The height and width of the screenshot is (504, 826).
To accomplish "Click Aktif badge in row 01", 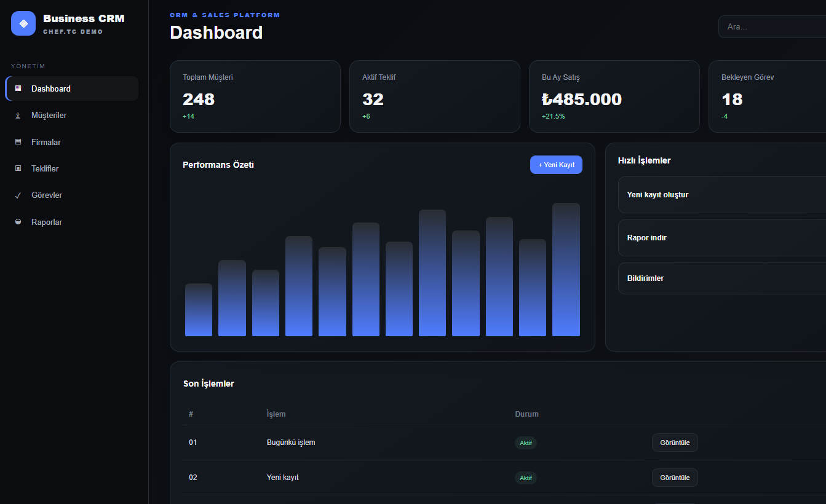I will [x=526, y=443].
